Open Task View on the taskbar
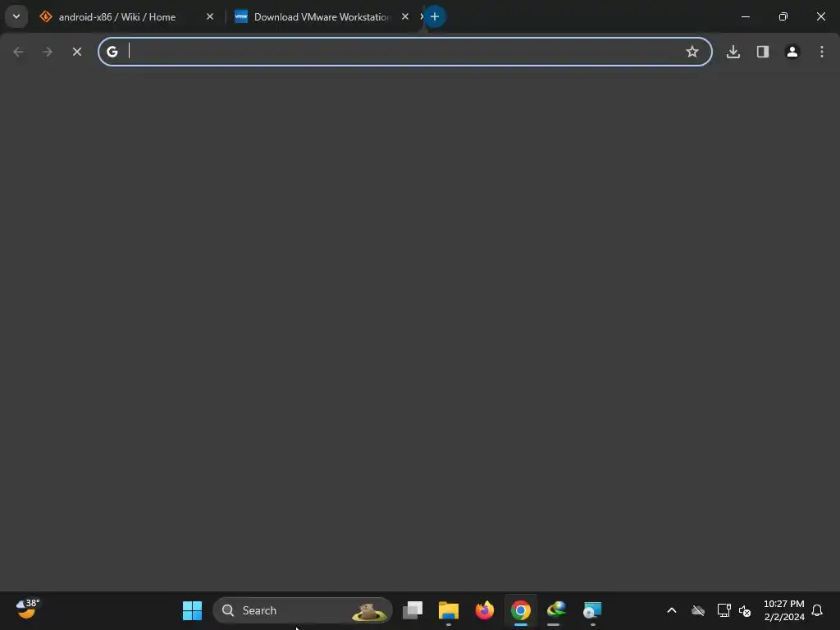 point(413,610)
